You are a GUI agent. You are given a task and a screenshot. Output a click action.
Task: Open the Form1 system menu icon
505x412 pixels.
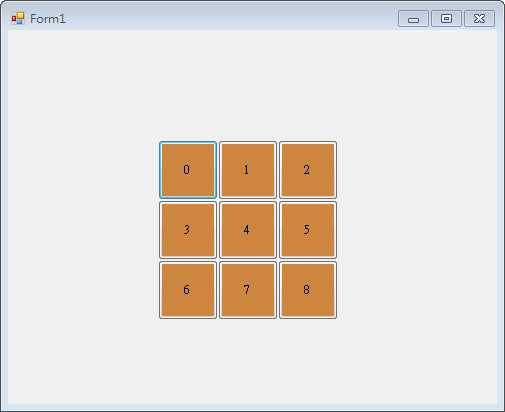(18, 19)
